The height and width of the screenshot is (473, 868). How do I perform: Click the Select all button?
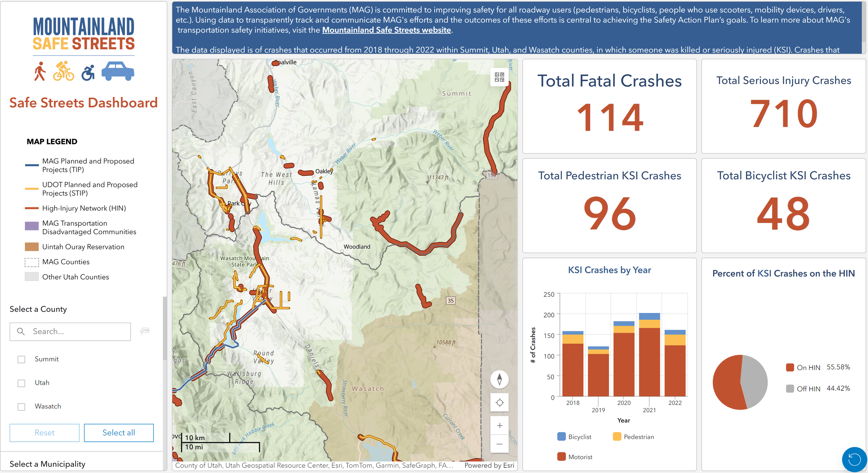point(119,433)
